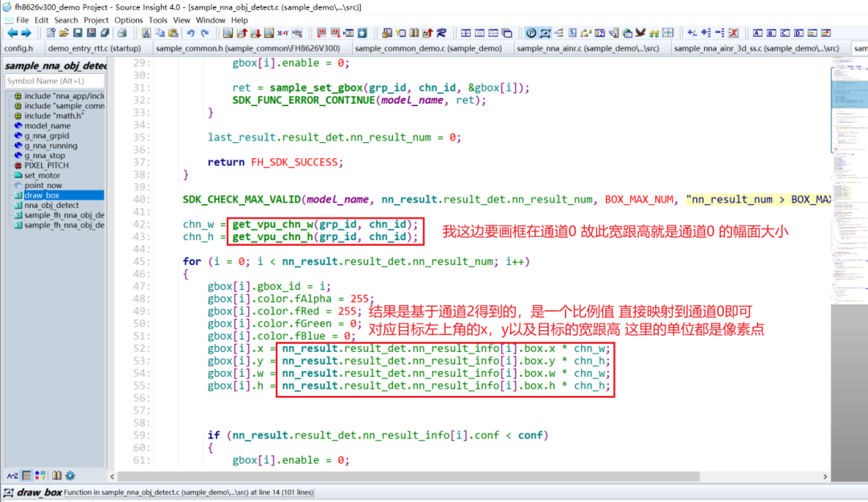Open the Options menu
Screen dimensions: 868x502
tap(129, 20)
